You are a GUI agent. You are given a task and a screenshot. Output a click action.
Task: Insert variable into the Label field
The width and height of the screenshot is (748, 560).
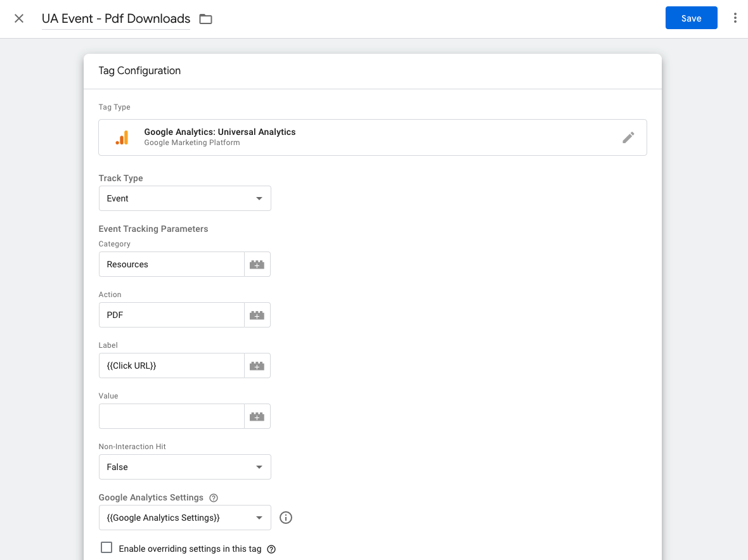[x=257, y=366]
